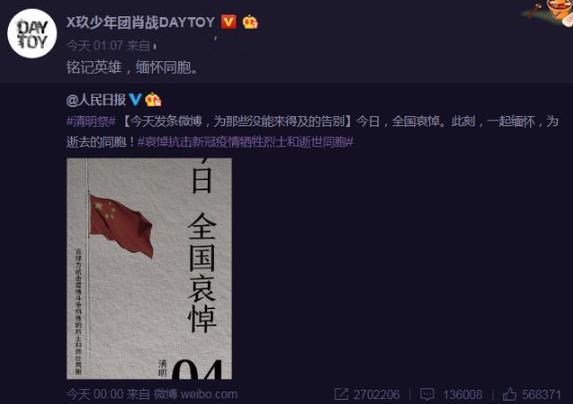Open the 微博 weibo.com source link

coord(196,395)
